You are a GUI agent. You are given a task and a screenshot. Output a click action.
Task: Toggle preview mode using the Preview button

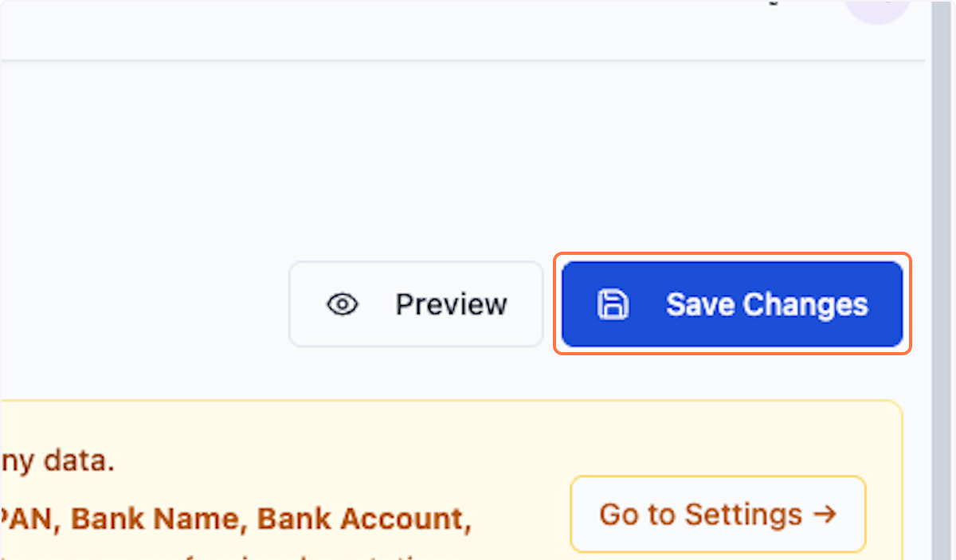[x=415, y=303]
